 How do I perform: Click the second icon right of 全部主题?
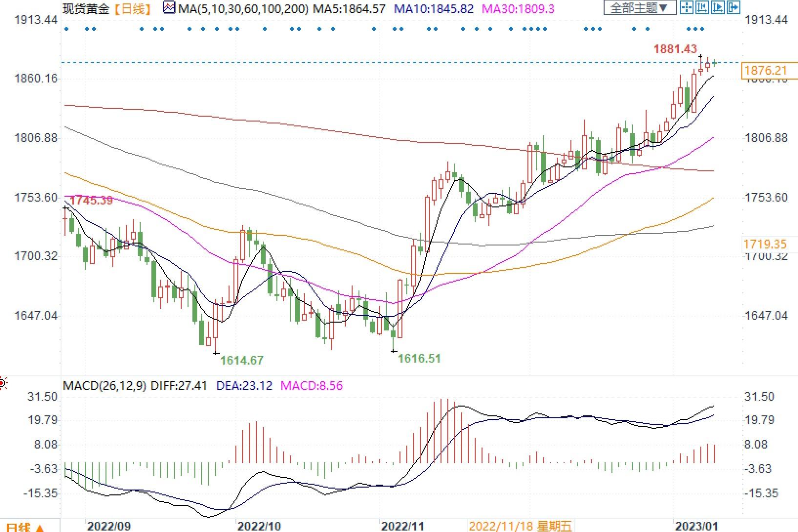tap(702, 7)
